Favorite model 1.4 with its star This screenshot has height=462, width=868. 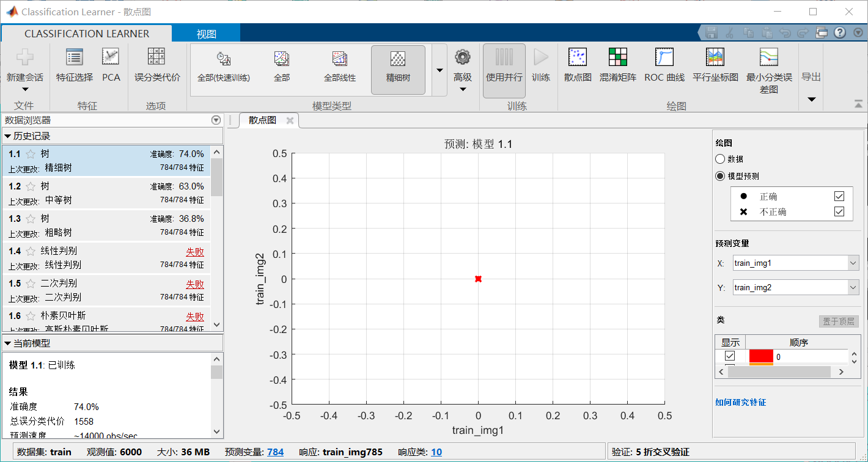(31, 251)
